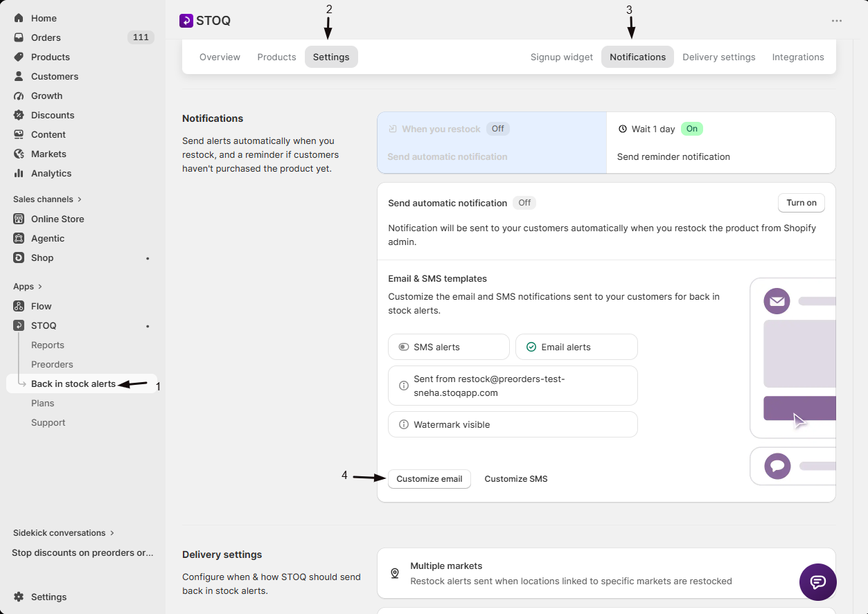The image size is (868, 614).
Task: Click the Settings gear icon at bottom
Action: pos(19,597)
